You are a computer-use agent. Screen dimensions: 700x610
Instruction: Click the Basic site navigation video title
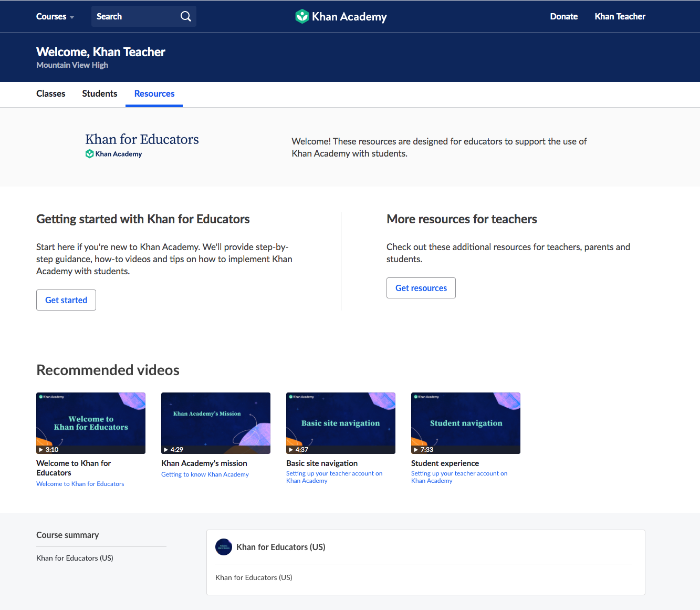(x=322, y=463)
